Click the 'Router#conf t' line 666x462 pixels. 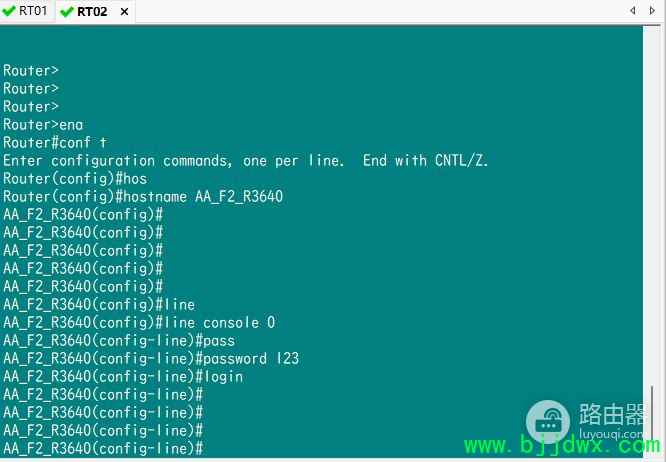(x=55, y=142)
